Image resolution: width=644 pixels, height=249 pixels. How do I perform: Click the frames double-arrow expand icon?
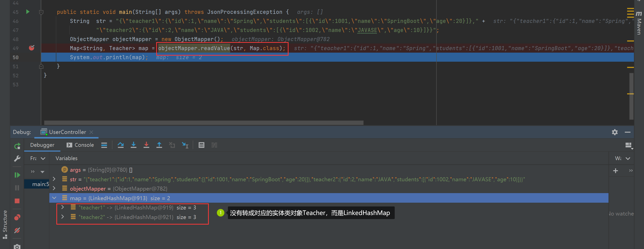(x=33, y=172)
